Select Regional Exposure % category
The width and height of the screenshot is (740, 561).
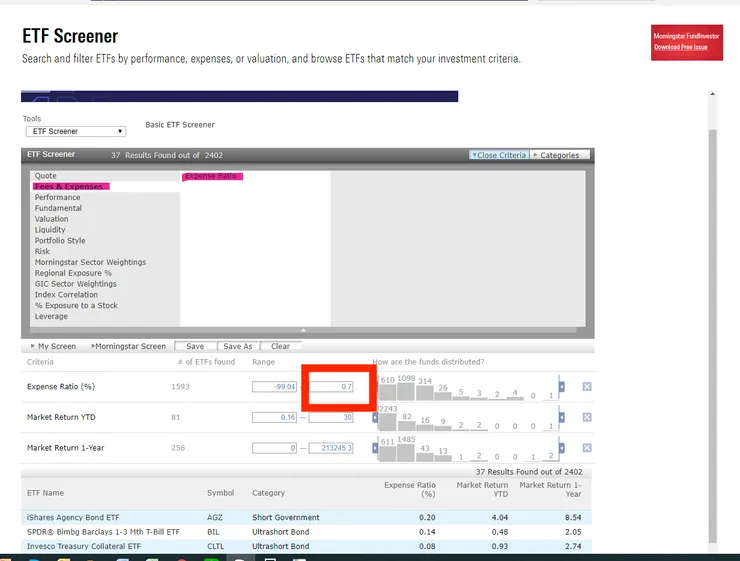tap(73, 274)
